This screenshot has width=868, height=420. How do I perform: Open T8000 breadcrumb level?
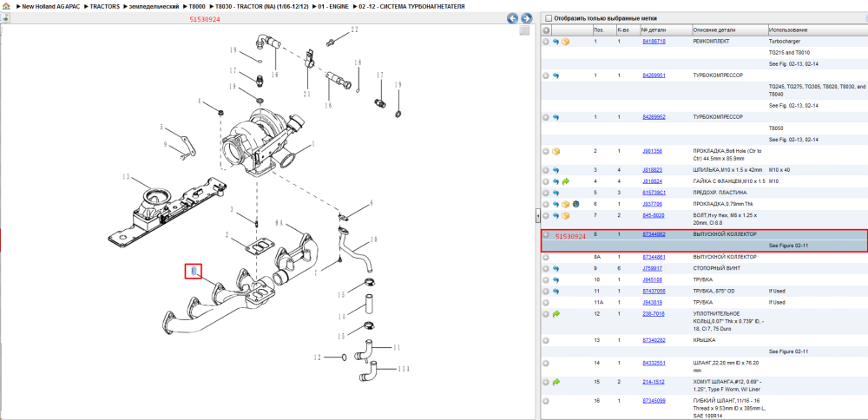[x=196, y=6]
